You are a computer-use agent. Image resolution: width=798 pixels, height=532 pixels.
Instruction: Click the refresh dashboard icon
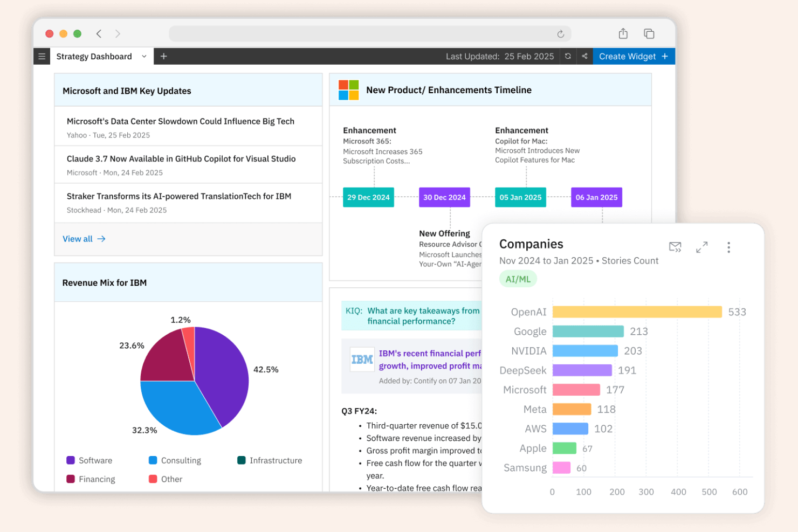click(568, 56)
